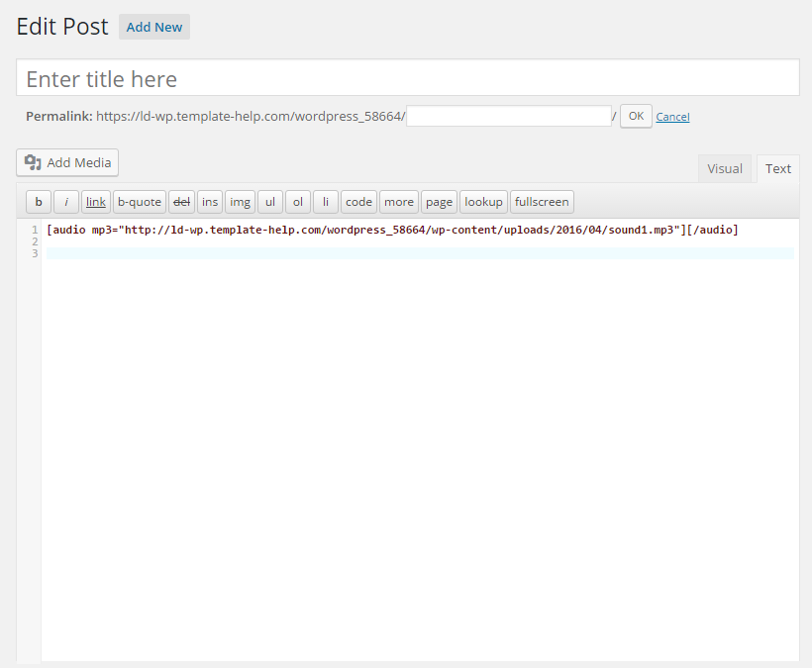Image resolution: width=812 pixels, height=668 pixels.
Task: Click the permalink slug input box
Action: point(509,116)
